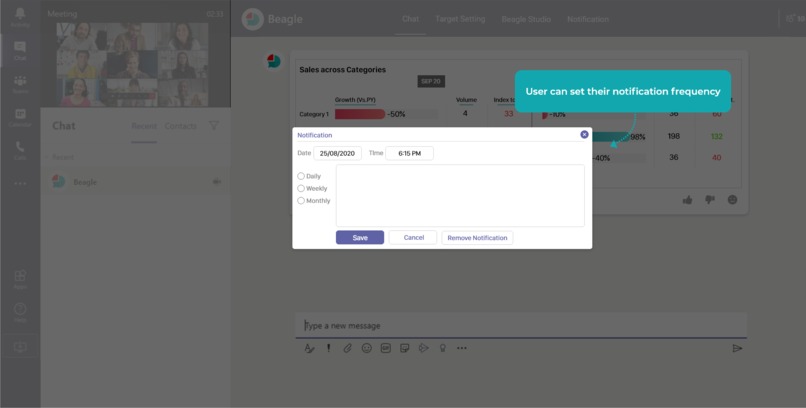Select the Contacts tab in Chat panel
Viewport: 806px width, 408px height.
point(180,126)
